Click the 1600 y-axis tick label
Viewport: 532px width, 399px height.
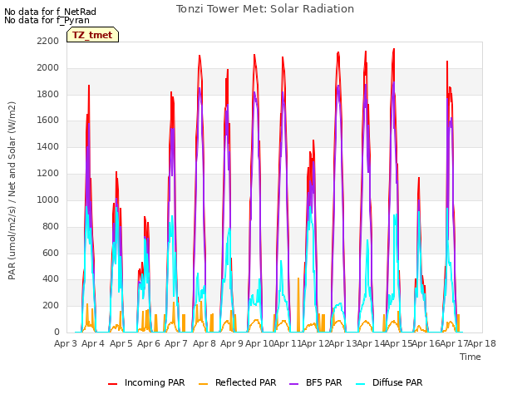[x=48, y=120]
